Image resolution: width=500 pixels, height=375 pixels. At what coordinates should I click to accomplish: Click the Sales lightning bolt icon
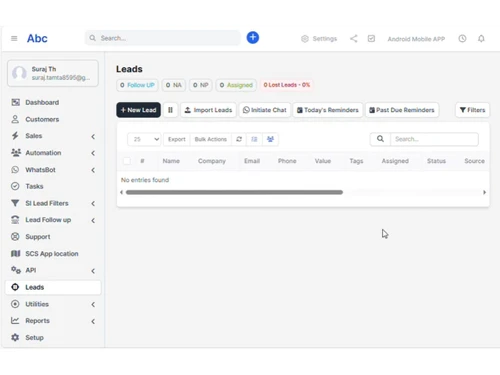point(15,136)
